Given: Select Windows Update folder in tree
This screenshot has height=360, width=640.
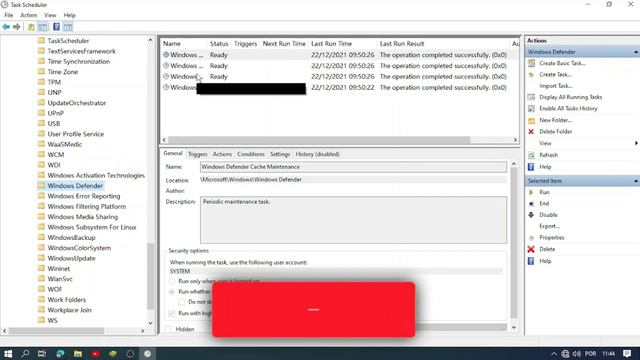Looking at the screenshot, I should [x=71, y=258].
